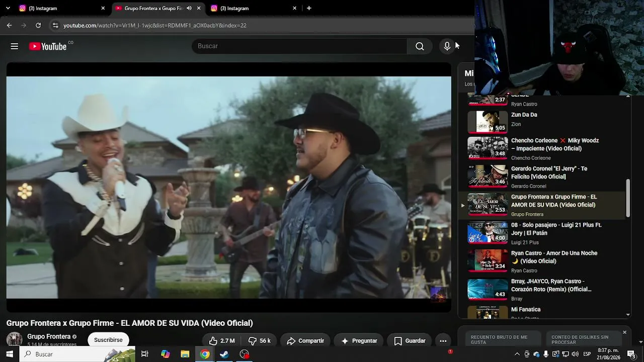Mute the tab via speaker icon
644x362 pixels.
pyautogui.click(x=189, y=8)
